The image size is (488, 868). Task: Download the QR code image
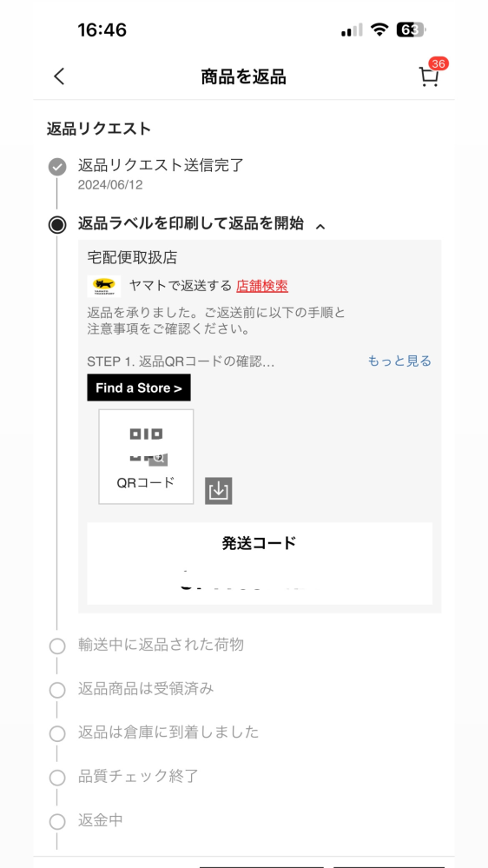point(219,490)
